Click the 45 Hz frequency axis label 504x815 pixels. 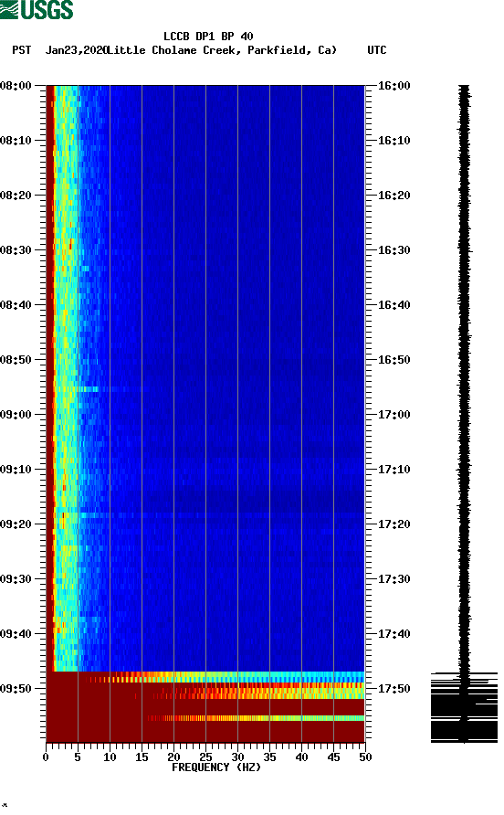(333, 757)
